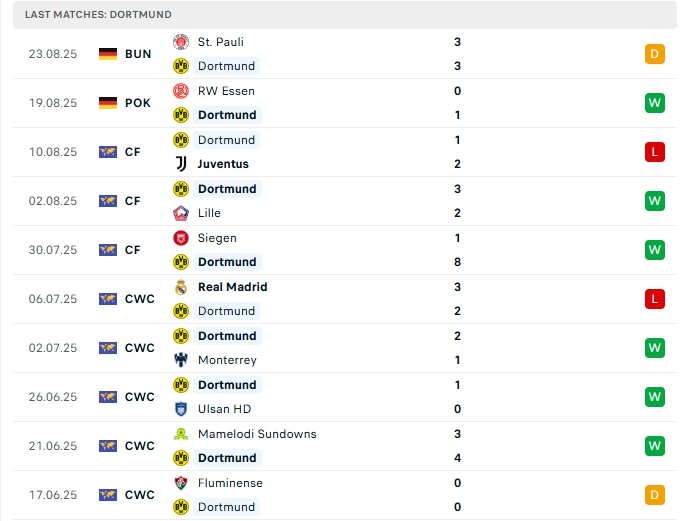Click the Ulsan HD club crest icon

[181, 409]
